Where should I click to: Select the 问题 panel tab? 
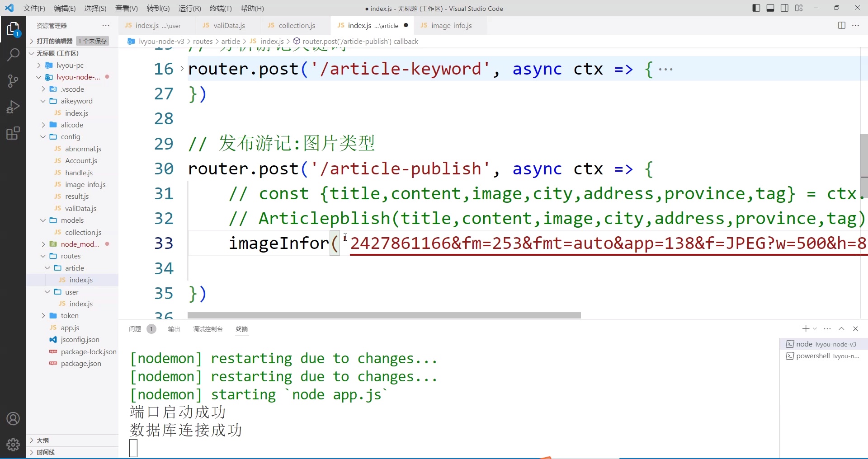[135, 329]
